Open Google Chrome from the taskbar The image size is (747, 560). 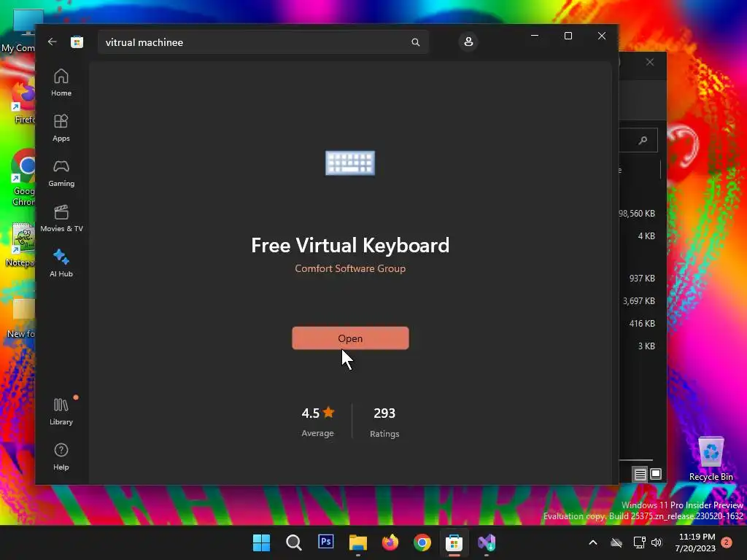point(422,542)
